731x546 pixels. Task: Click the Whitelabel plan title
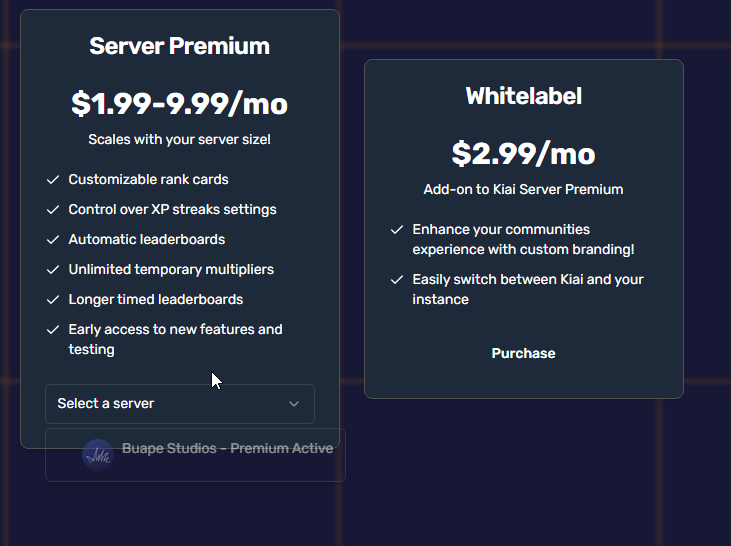point(524,96)
